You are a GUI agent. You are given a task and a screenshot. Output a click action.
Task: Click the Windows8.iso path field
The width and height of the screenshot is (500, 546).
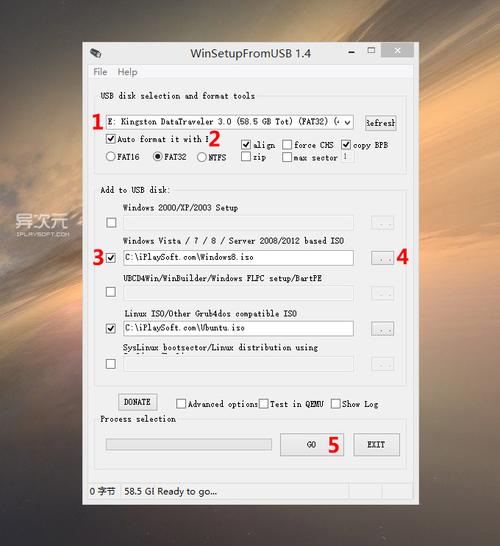pyautogui.click(x=238, y=258)
